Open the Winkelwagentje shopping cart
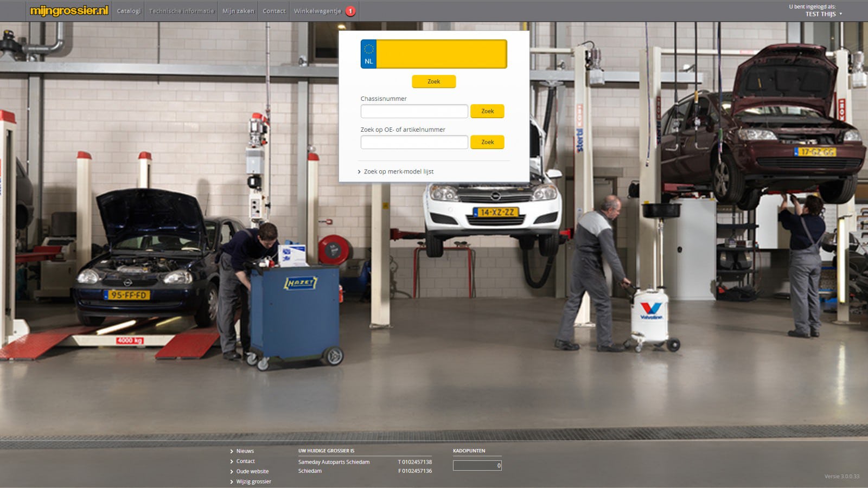Image resolution: width=868 pixels, height=488 pixels. (317, 11)
